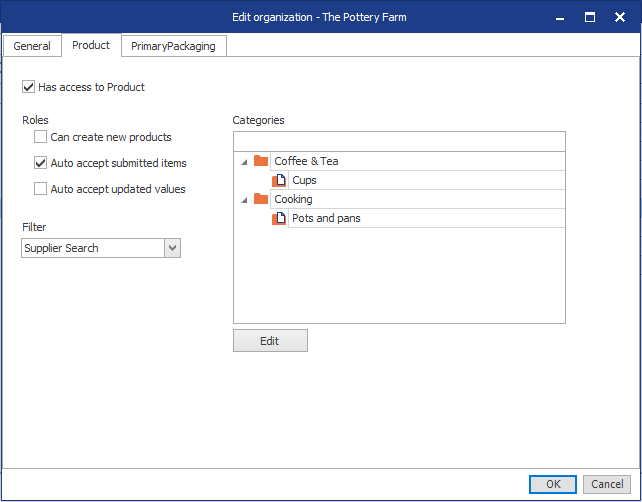Select the Coffee & Tea row text
642x502 pixels.
pyautogui.click(x=306, y=161)
